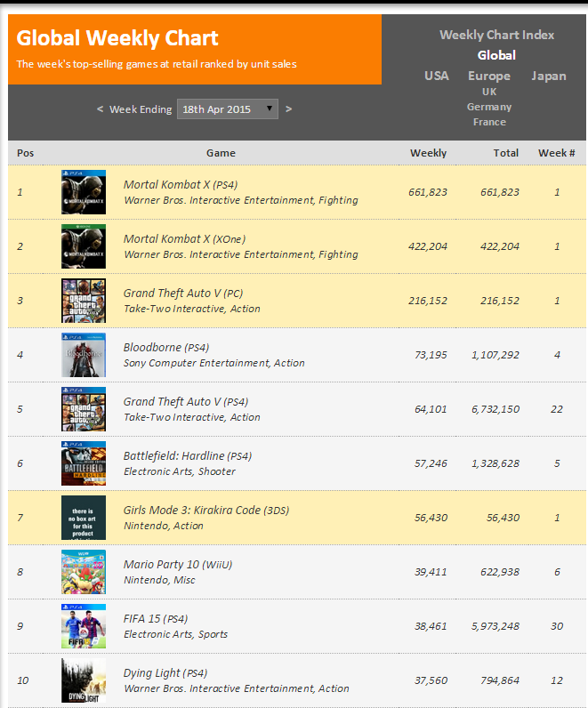Go to next week arrow
Image resolution: width=588 pixels, height=708 pixels.
tap(288, 109)
